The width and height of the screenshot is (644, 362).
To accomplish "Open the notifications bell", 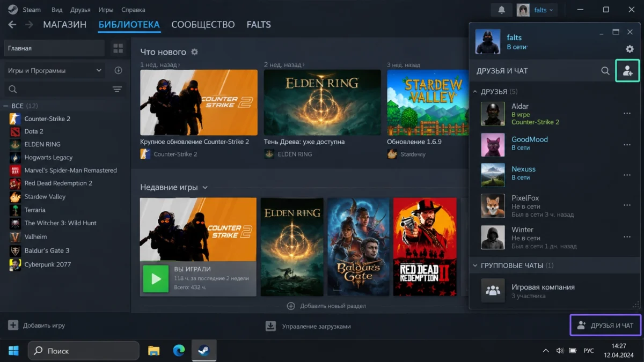I will (x=501, y=10).
